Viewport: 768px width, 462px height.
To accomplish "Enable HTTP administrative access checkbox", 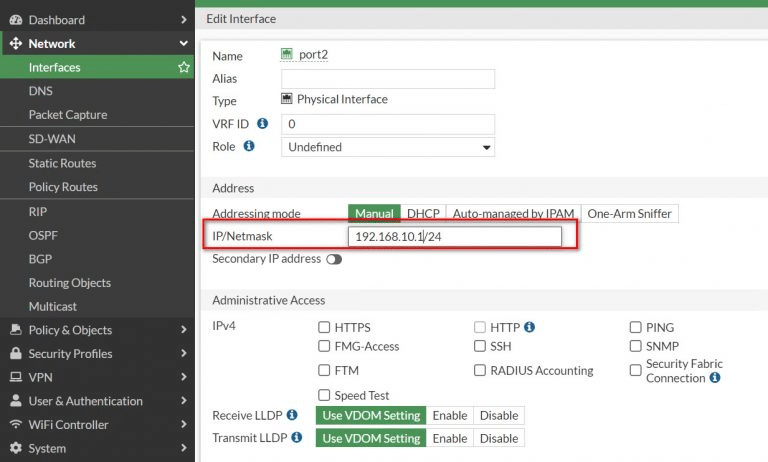I will point(480,327).
